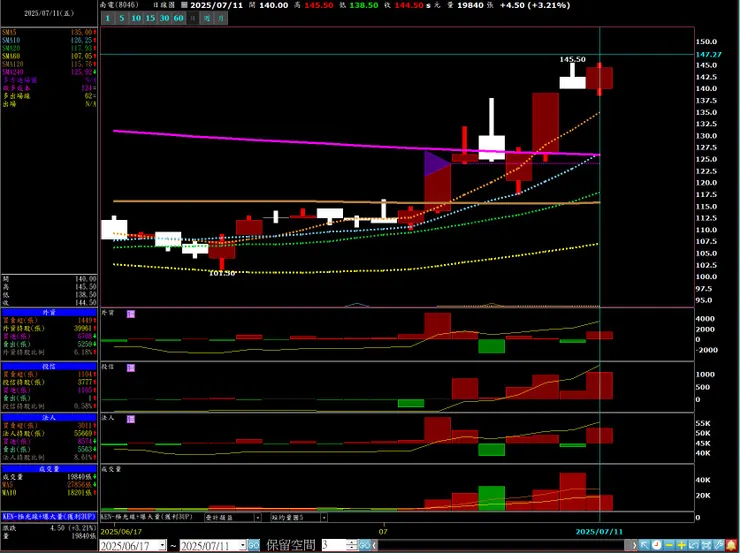Screen dimensions: 740x553
Task: Click the horizontal scrollbar track at bottom
Action: [x=503, y=545]
